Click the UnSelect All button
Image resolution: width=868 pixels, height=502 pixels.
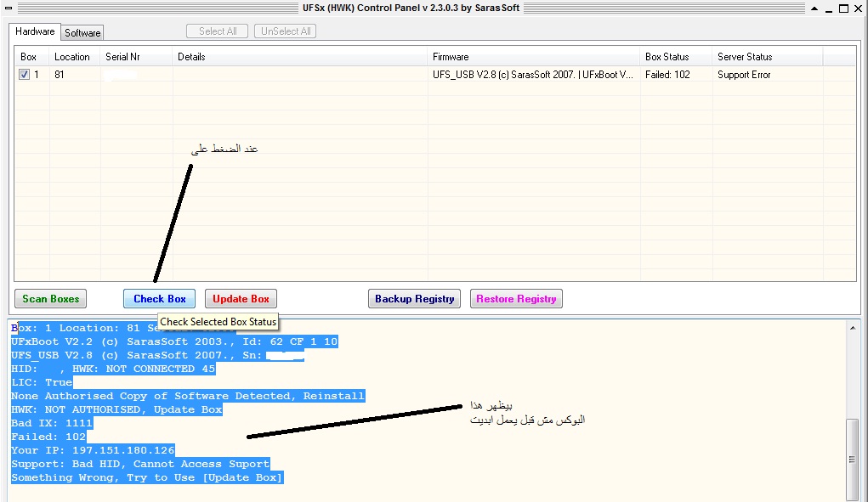(x=286, y=31)
